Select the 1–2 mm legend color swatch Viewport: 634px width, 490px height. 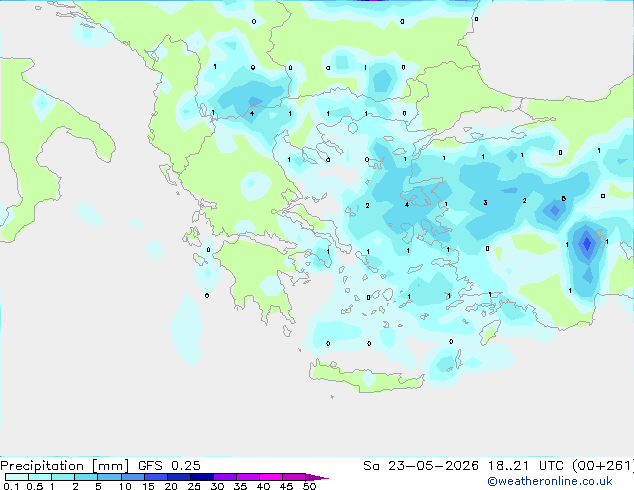[63, 477]
